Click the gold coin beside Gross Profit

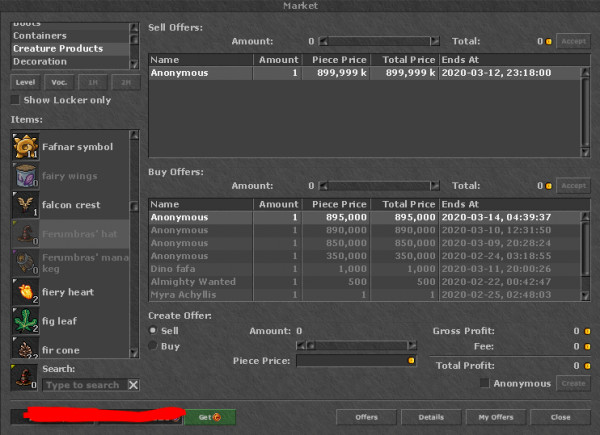point(587,331)
